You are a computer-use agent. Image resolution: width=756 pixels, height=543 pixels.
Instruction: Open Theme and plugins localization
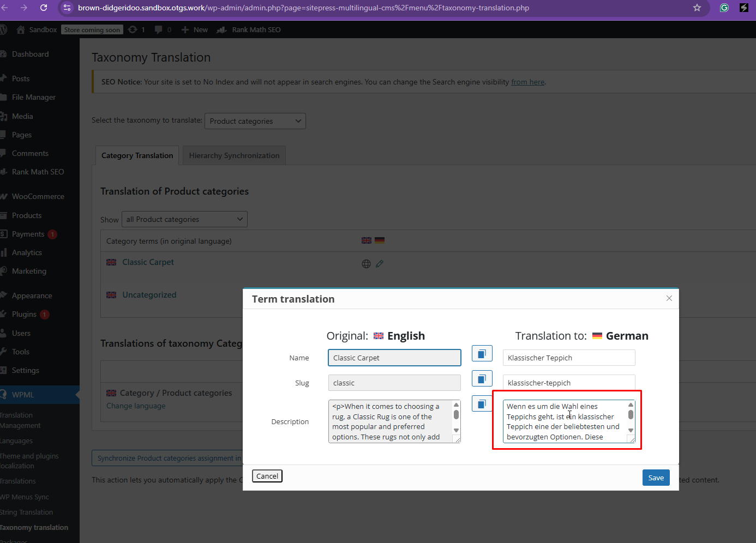[x=29, y=461]
